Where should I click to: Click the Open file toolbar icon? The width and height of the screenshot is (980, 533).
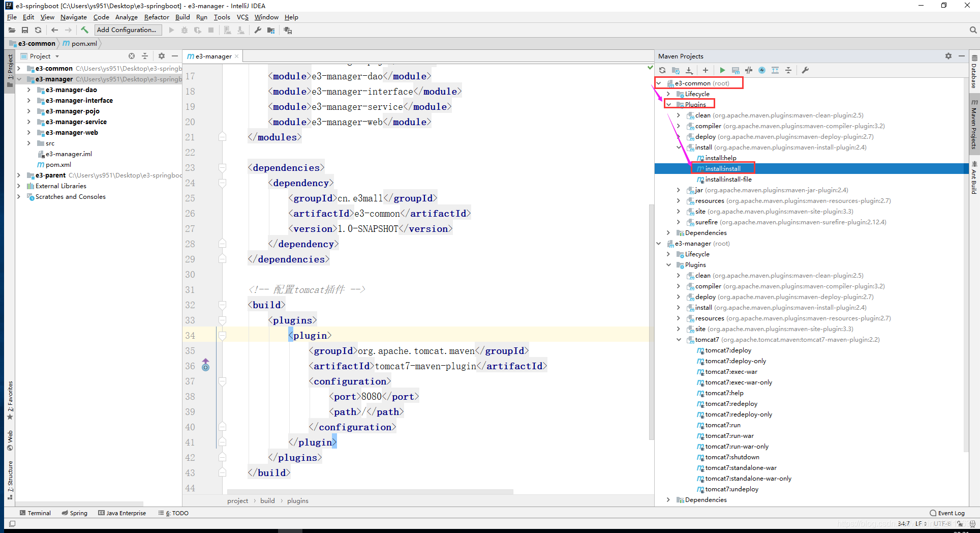tap(12, 30)
